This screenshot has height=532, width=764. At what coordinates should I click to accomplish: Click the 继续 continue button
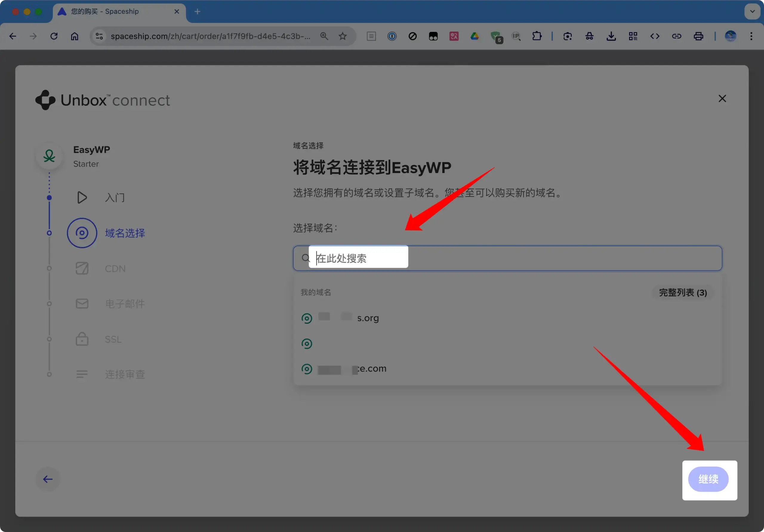(x=708, y=479)
